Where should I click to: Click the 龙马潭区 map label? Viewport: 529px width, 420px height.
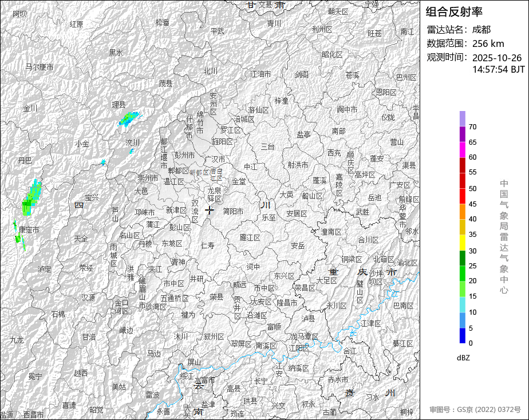[x=305, y=336]
